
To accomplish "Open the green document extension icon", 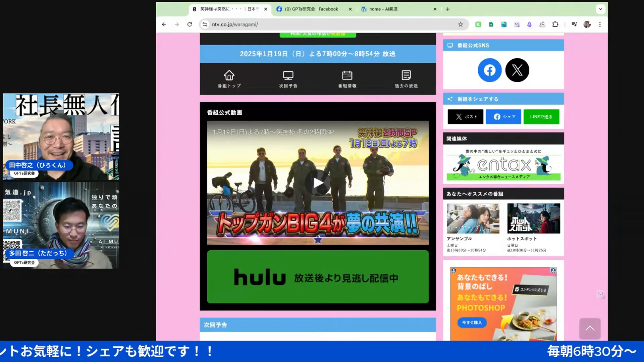I will (491, 24).
